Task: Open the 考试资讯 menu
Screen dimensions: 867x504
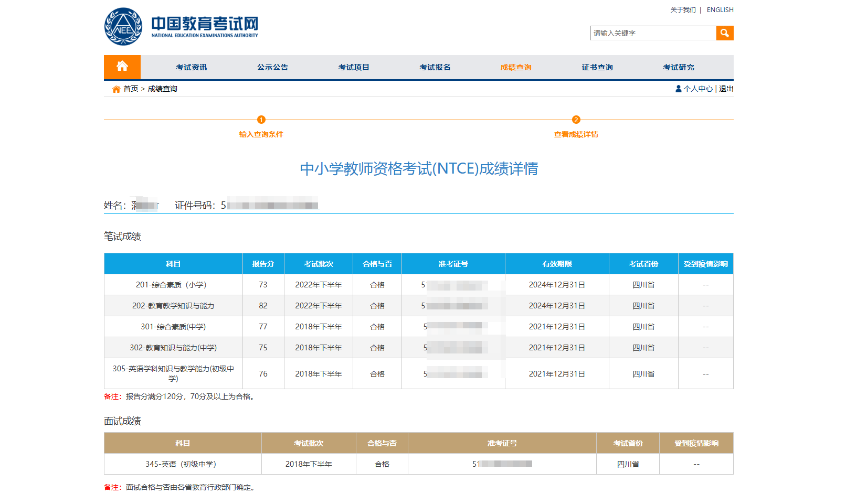Action: [x=191, y=67]
